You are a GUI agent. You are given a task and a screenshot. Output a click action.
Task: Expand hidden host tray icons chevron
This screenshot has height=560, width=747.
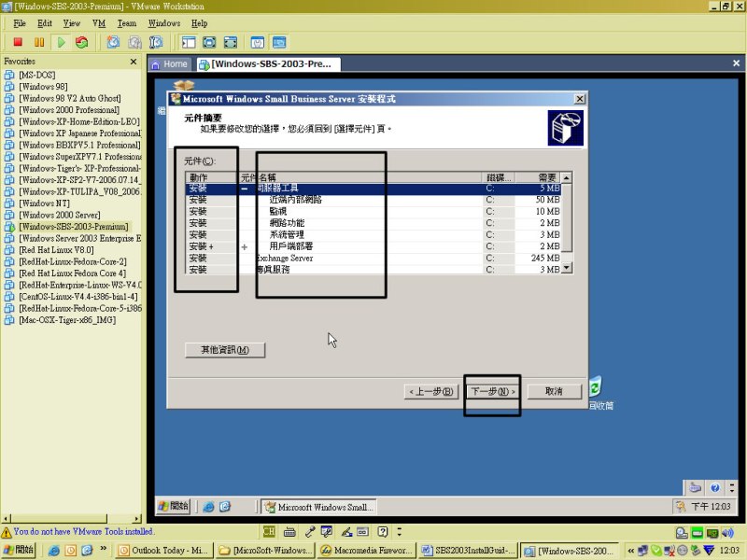[x=631, y=551]
